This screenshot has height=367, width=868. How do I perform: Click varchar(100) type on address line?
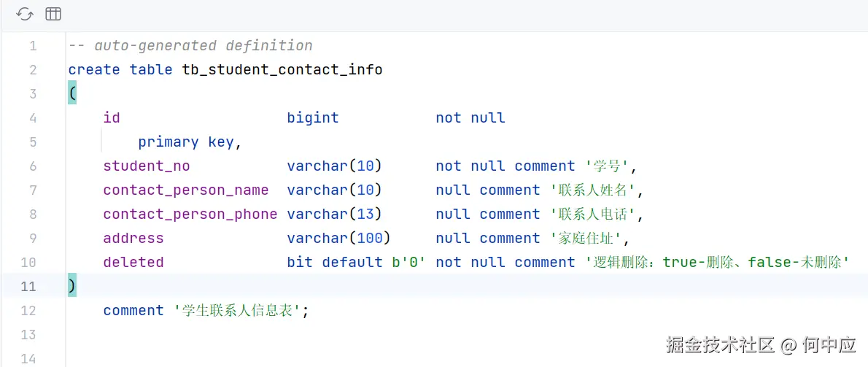(338, 239)
